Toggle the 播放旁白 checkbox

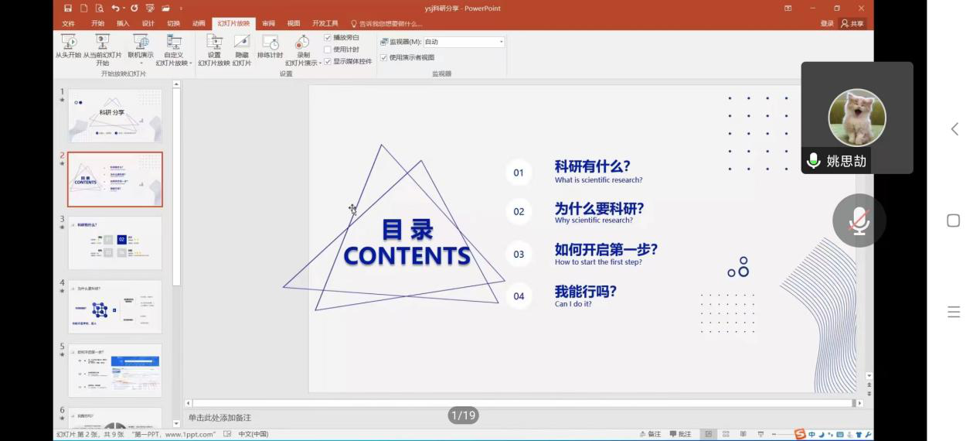click(x=328, y=37)
